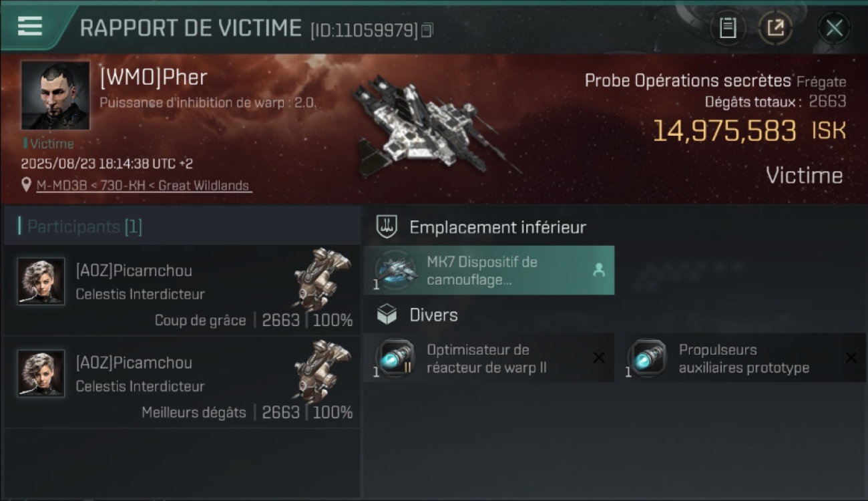
Task: Click the Emplacement inférieur shield icon
Action: (387, 226)
